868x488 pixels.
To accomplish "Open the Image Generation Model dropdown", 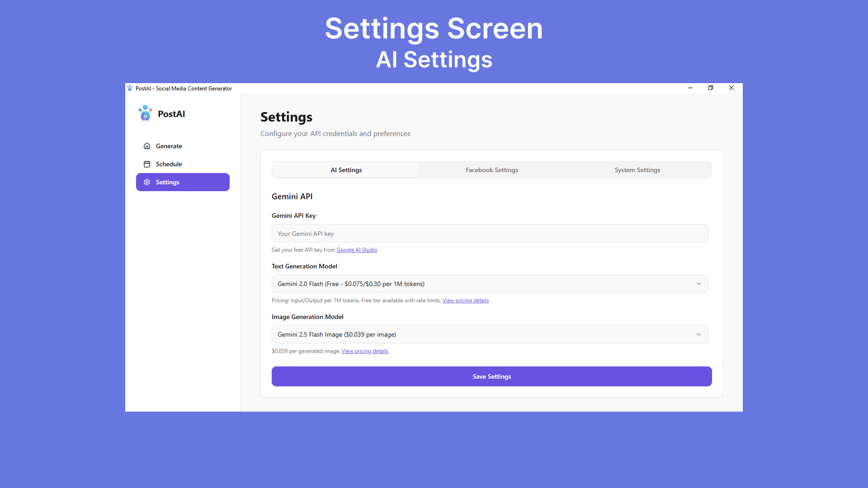I will click(489, 334).
